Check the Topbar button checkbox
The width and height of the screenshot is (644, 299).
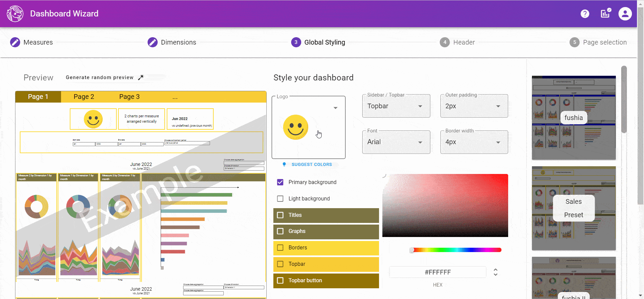click(x=280, y=280)
